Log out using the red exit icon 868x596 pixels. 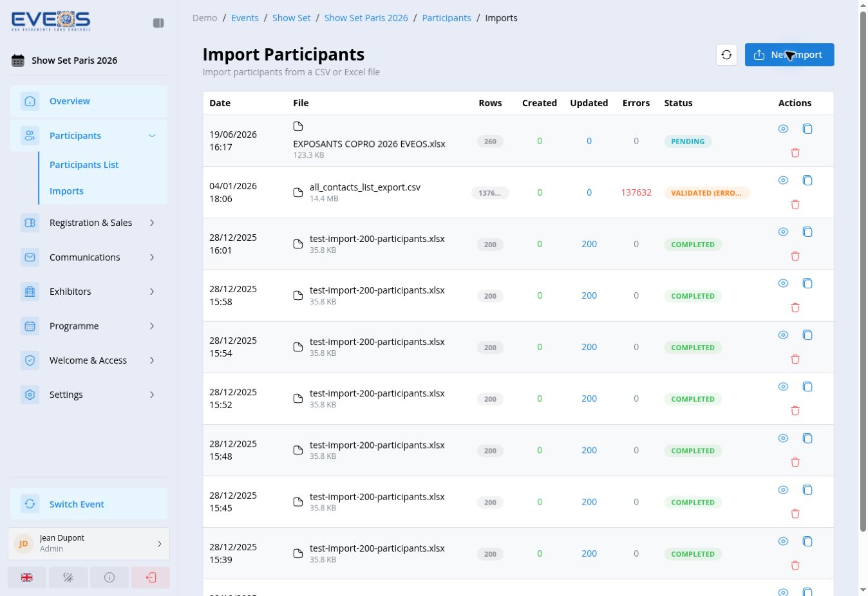(x=151, y=577)
